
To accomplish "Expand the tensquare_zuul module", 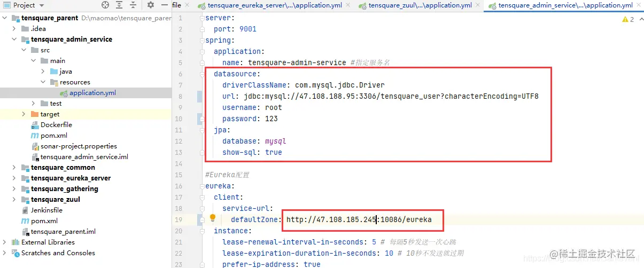I will [x=15, y=199].
